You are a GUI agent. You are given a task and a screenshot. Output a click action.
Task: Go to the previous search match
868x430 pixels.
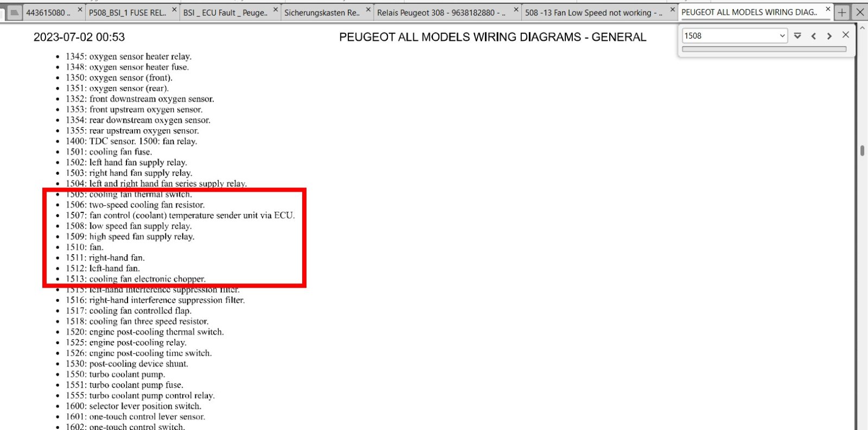coord(813,36)
